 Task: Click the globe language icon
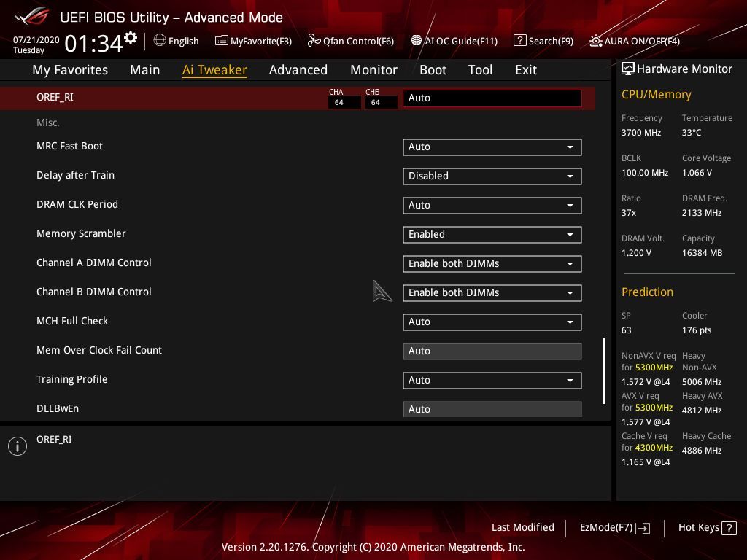tap(160, 41)
